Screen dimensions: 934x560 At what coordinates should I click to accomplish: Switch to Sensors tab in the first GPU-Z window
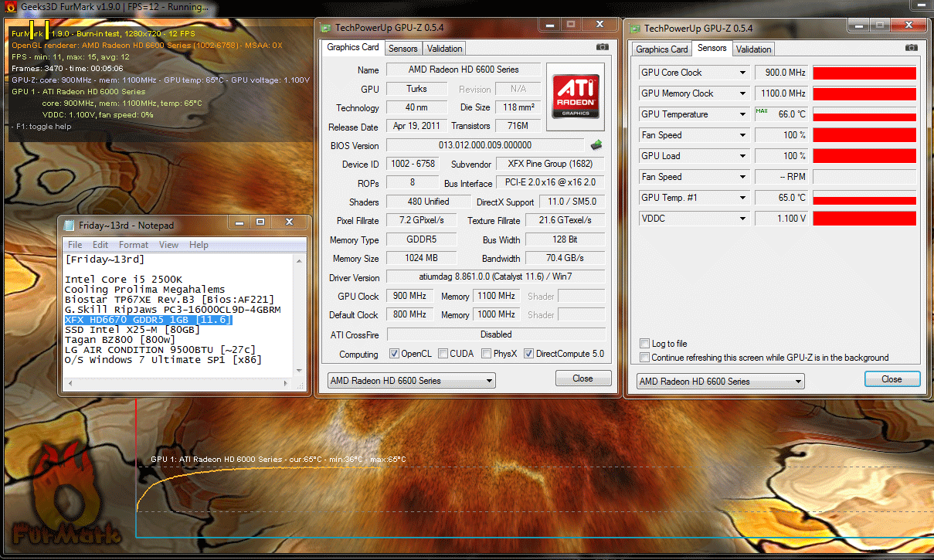(403, 49)
